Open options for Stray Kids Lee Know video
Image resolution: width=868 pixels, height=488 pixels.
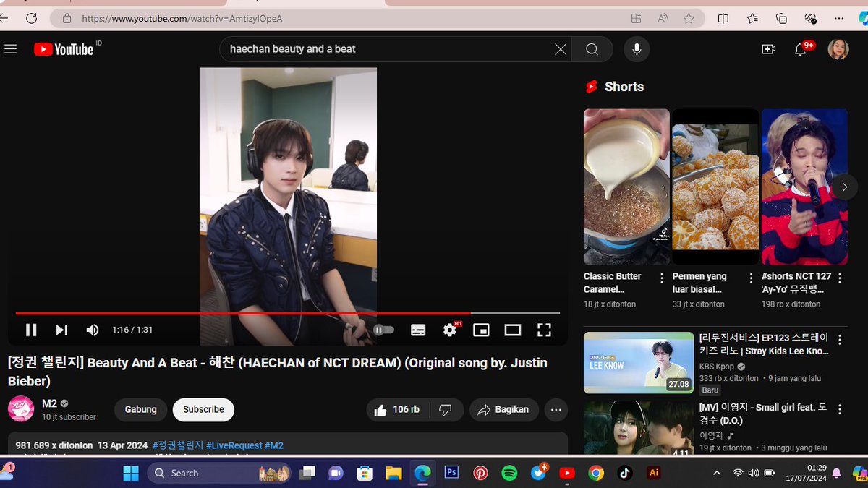coord(840,339)
